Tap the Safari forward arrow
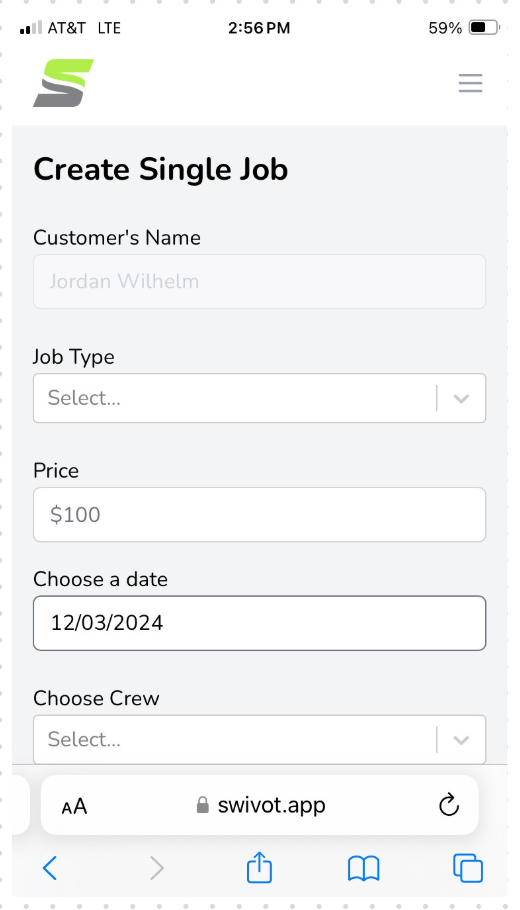 (x=157, y=868)
